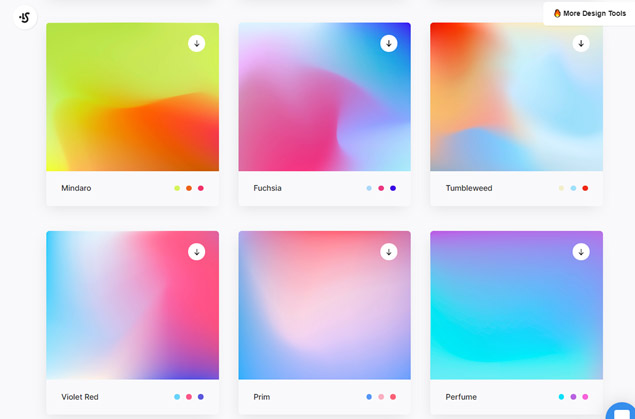Select the Violet Red gradient thumbnail

(x=132, y=305)
